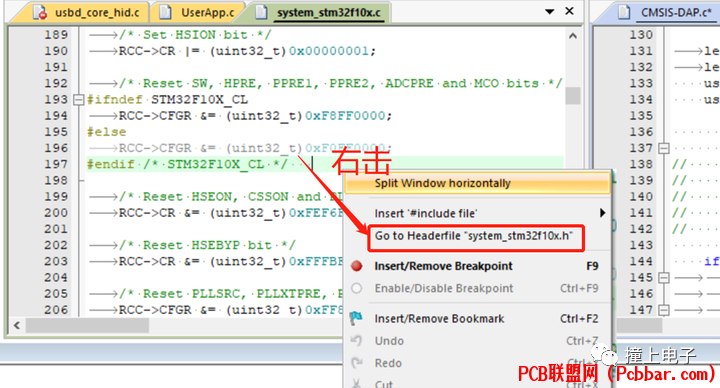The height and width of the screenshot is (388, 720).
Task: Click system_stm32f10x.c file icon
Action: pyautogui.click(x=261, y=12)
